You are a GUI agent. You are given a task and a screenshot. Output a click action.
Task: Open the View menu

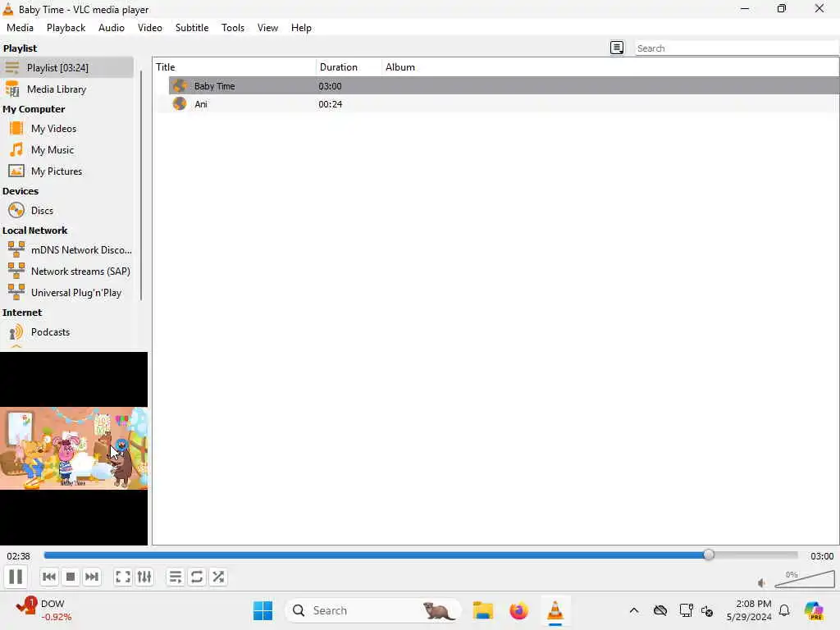[x=268, y=28]
